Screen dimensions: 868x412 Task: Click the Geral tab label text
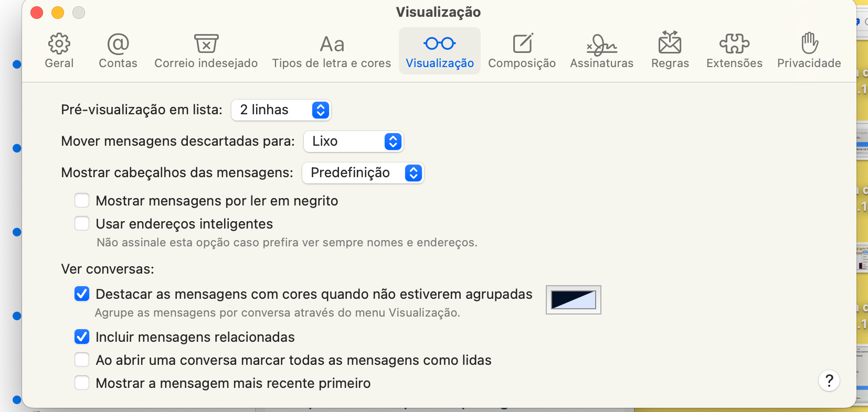[59, 63]
